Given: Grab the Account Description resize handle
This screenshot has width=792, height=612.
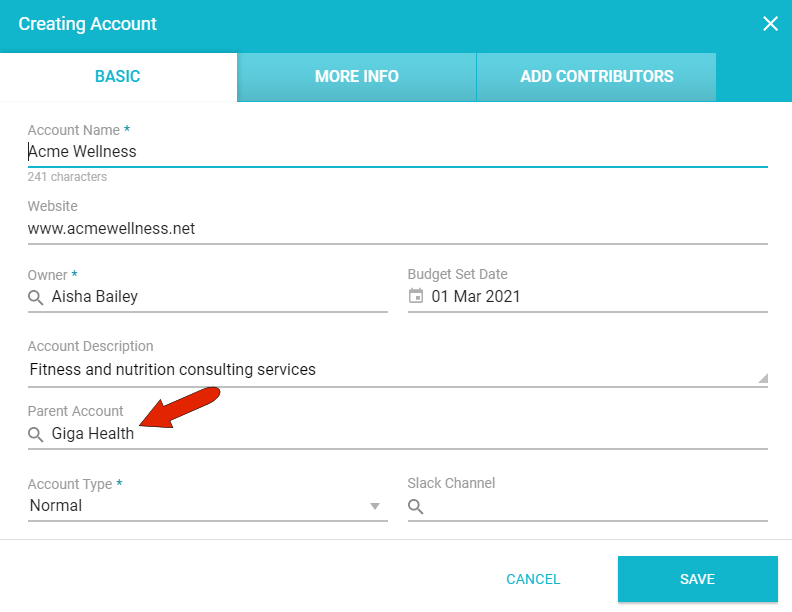Looking at the screenshot, I should tap(763, 378).
